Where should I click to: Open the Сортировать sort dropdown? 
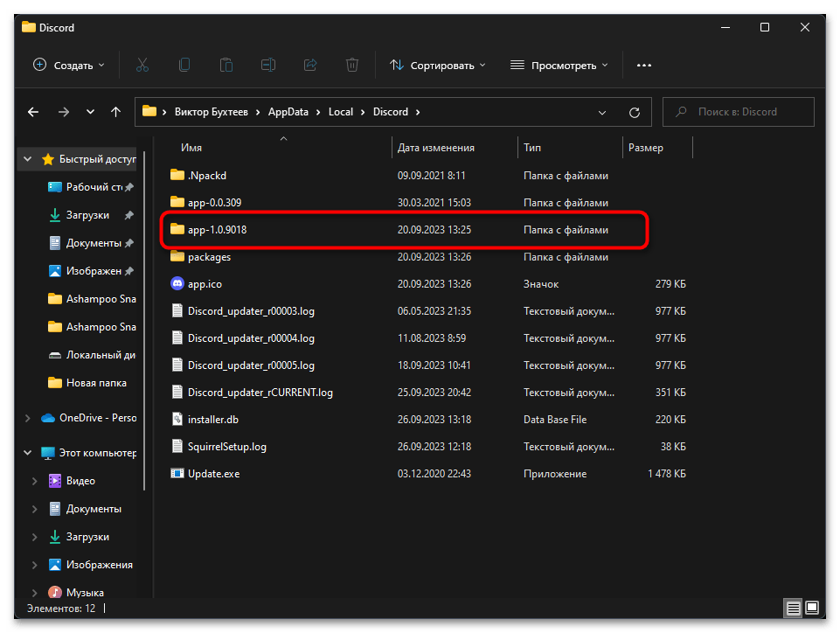[438, 65]
